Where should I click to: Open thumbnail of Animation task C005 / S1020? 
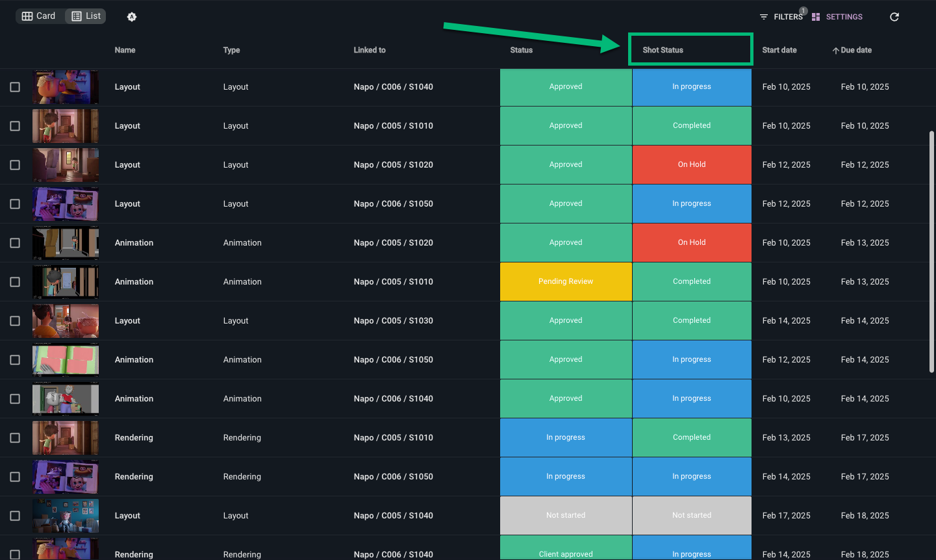point(66,243)
